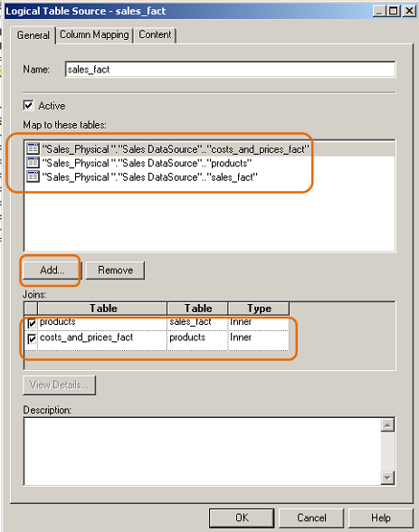Click the Description scrollbar down arrow

[387, 478]
